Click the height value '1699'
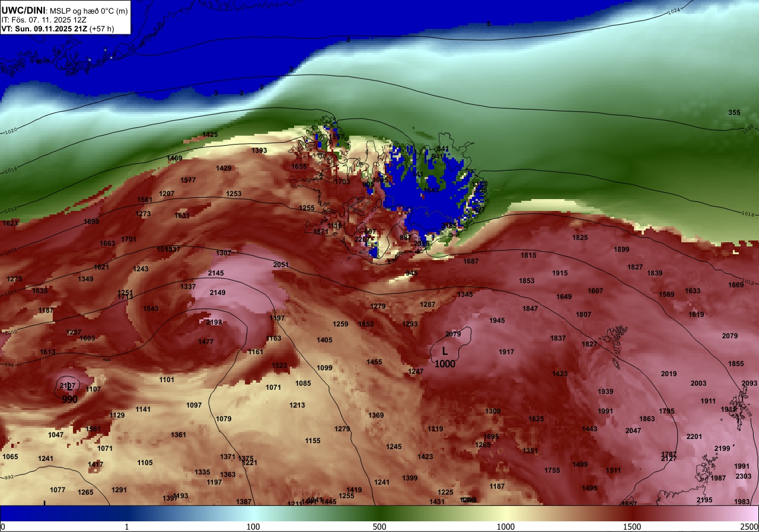 click(x=91, y=222)
